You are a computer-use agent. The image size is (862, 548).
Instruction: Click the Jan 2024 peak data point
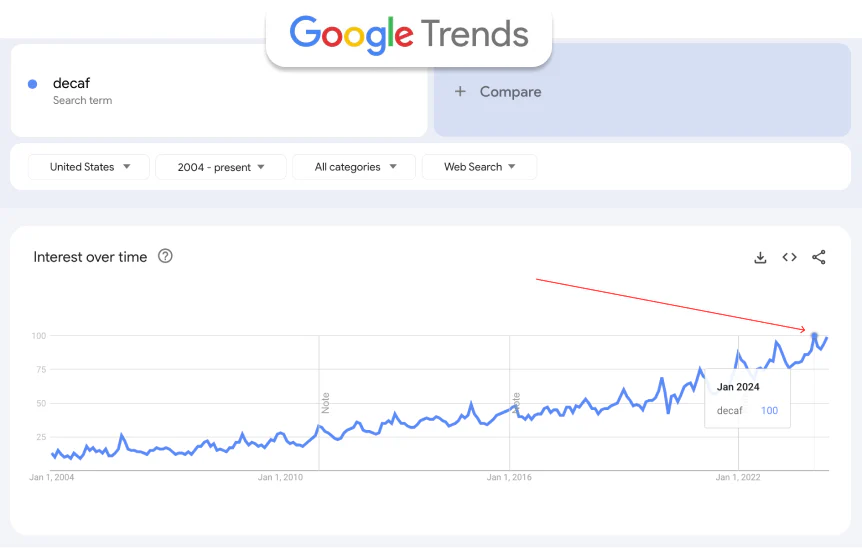click(814, 336)
